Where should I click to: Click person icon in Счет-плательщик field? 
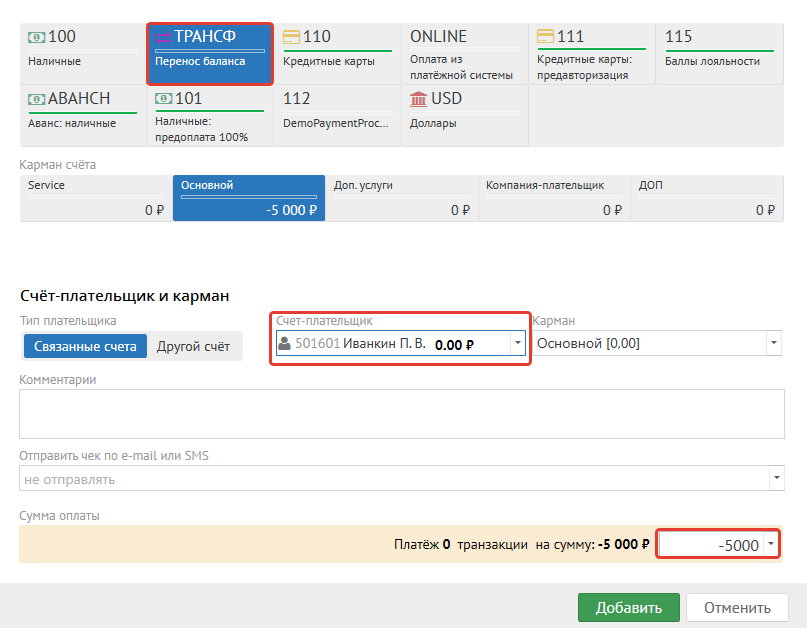point(284,343)
